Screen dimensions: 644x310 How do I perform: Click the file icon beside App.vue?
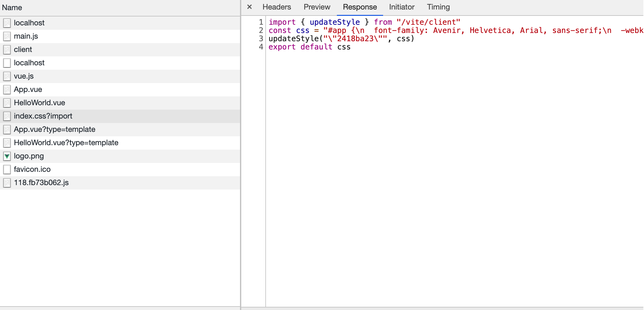point(7,89)
